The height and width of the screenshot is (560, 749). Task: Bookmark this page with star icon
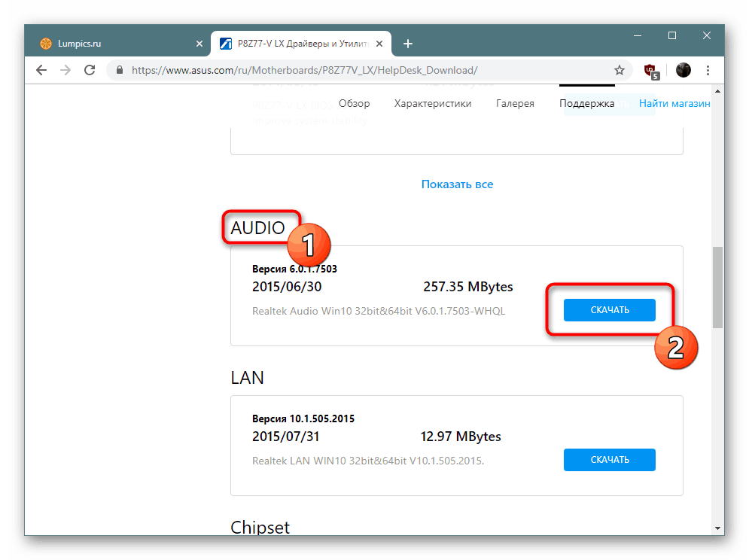click(619, 70)
